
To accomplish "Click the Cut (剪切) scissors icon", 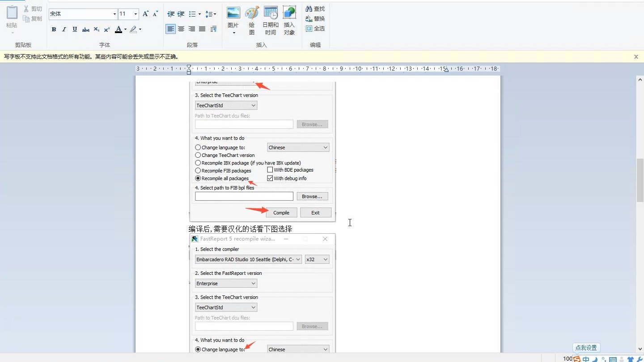I will [x=26, y=9].
